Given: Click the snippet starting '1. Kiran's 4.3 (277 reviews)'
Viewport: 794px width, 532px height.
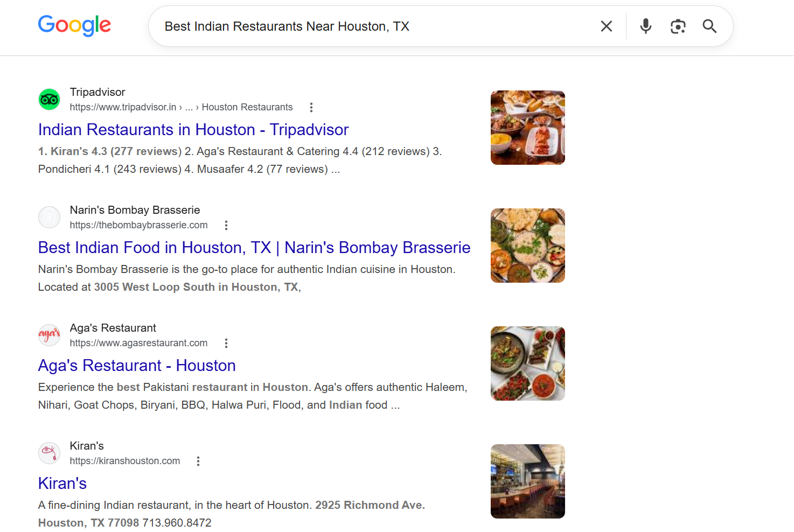Looking at the screenshot, I should tap(240, 160).
